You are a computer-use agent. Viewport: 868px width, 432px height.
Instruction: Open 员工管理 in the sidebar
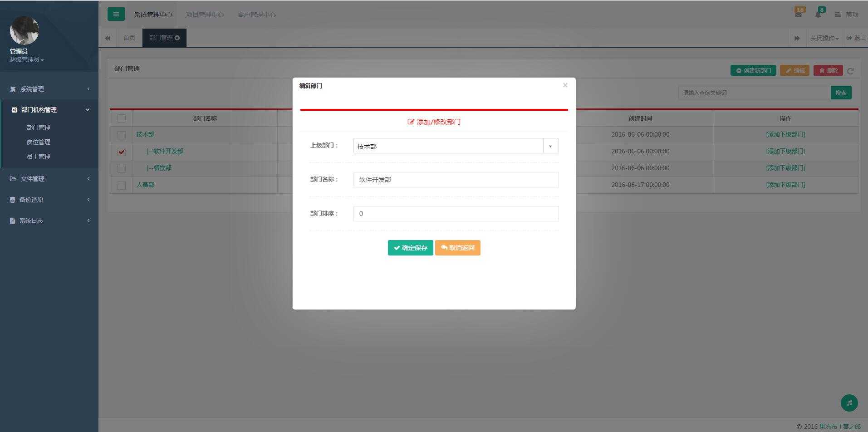pyautogui.click(x=39, y=157)
